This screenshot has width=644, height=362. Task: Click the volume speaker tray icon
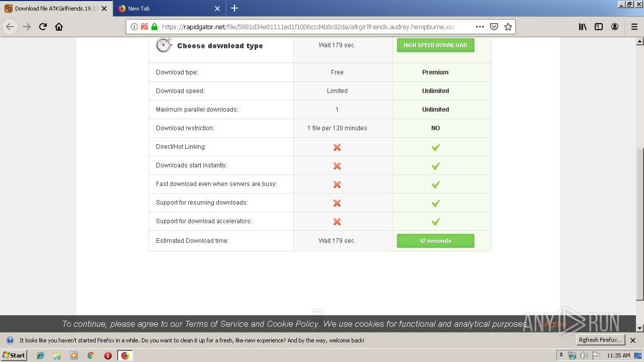click(x=584, y=355)
